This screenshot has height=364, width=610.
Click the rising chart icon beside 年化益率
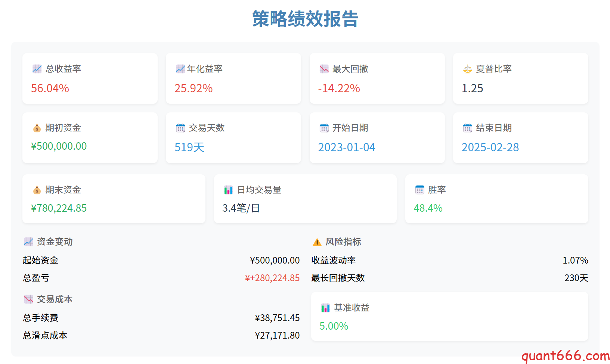pos(180,69)
